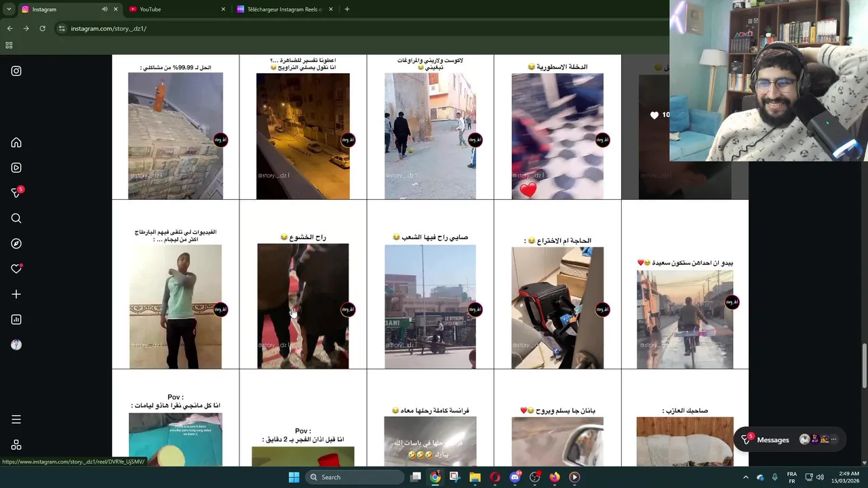868x488 pixels.
Task: Open volume control in system tray
Action: (820, 477)
